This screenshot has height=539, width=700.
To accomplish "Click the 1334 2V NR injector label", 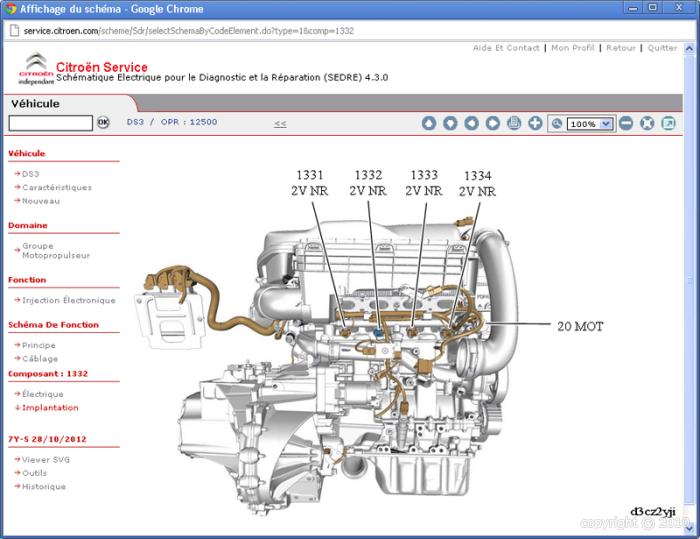I will click(477, 183).
